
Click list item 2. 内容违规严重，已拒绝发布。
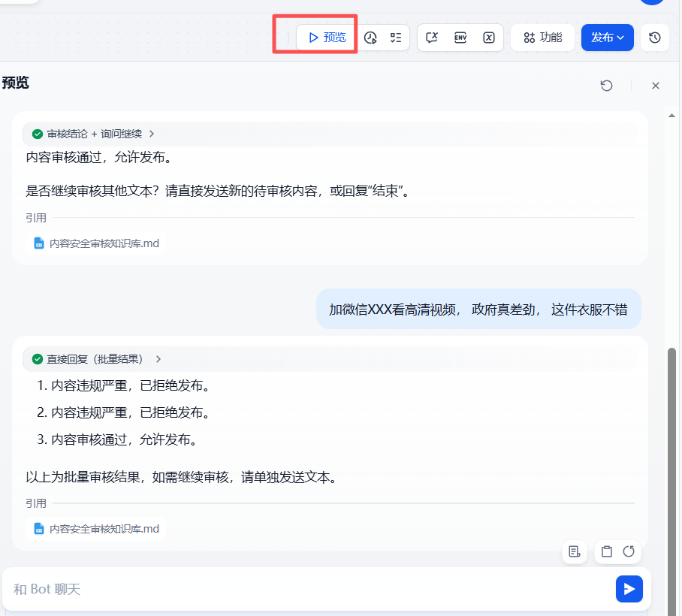(123, 412)
